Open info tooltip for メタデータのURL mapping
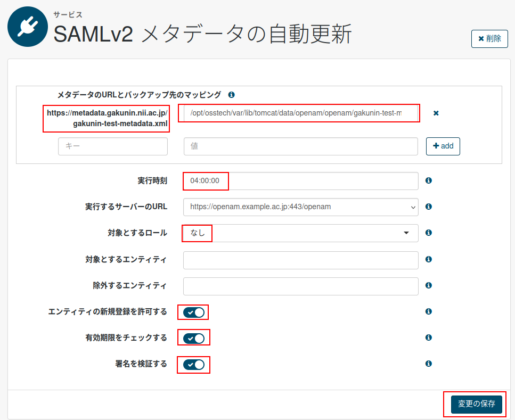Viewport: 515px width, 420px height. [x=231, y=95]
